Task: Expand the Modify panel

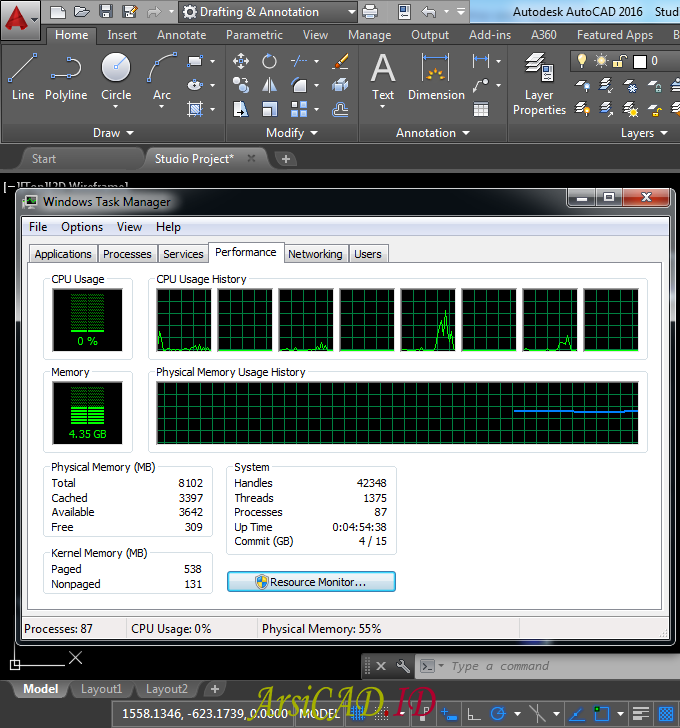Action: coord(292,133)
